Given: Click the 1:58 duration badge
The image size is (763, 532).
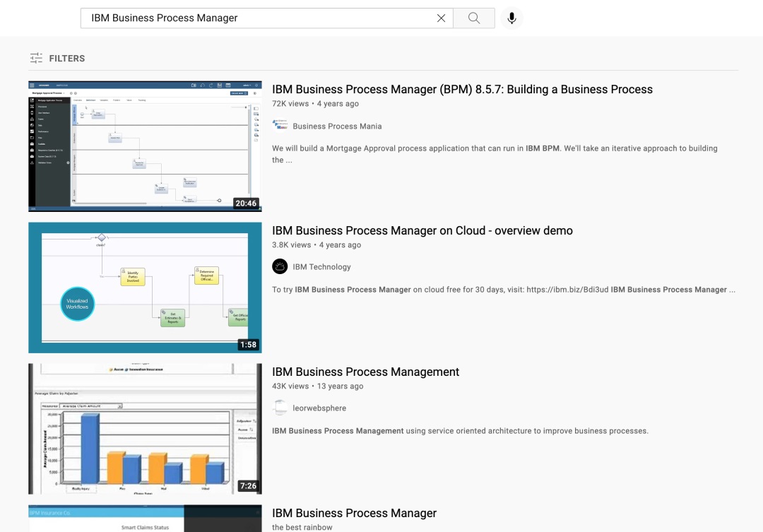Looking at the screenshot, I should click(248, 345).
